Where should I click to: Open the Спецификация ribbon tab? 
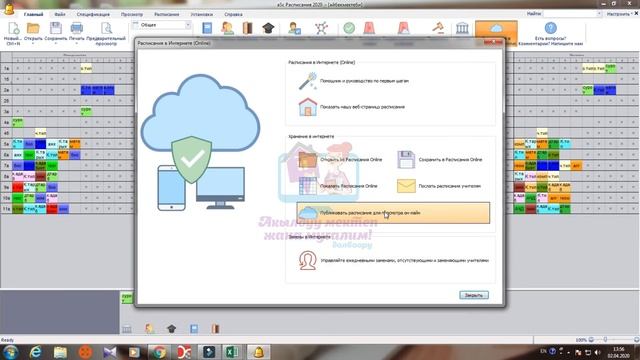pos(93,14)
